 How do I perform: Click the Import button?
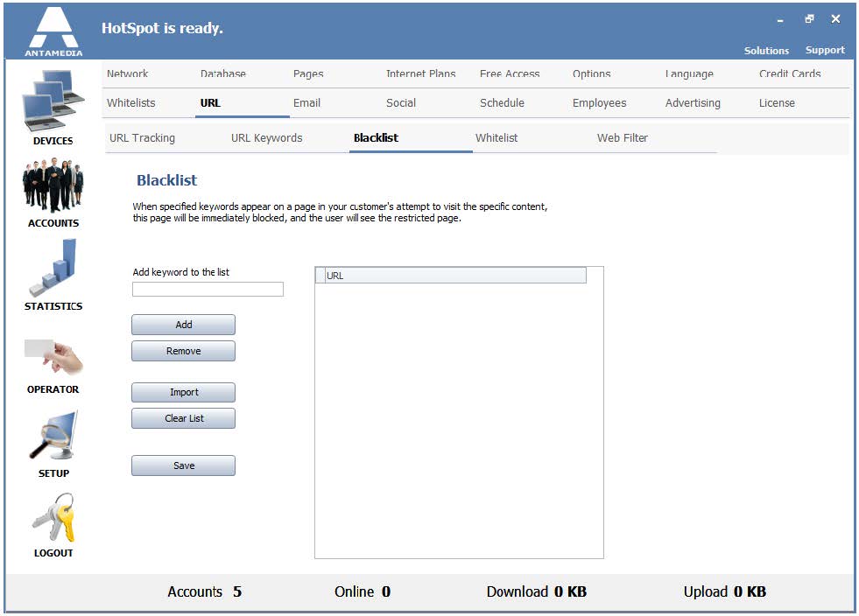click(184, 393)
